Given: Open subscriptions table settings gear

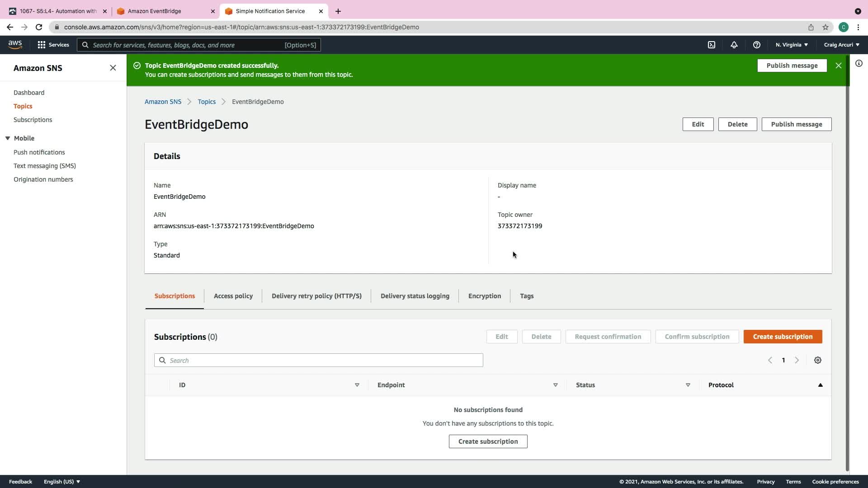Looking at the screenshot, I should coord(817,360).
